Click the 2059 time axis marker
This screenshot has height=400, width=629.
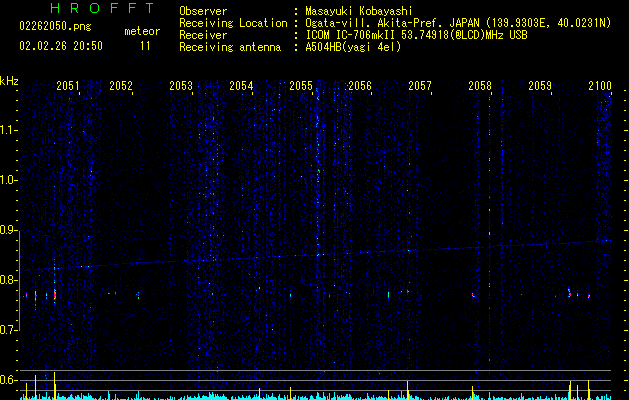(x=540, y=86)
